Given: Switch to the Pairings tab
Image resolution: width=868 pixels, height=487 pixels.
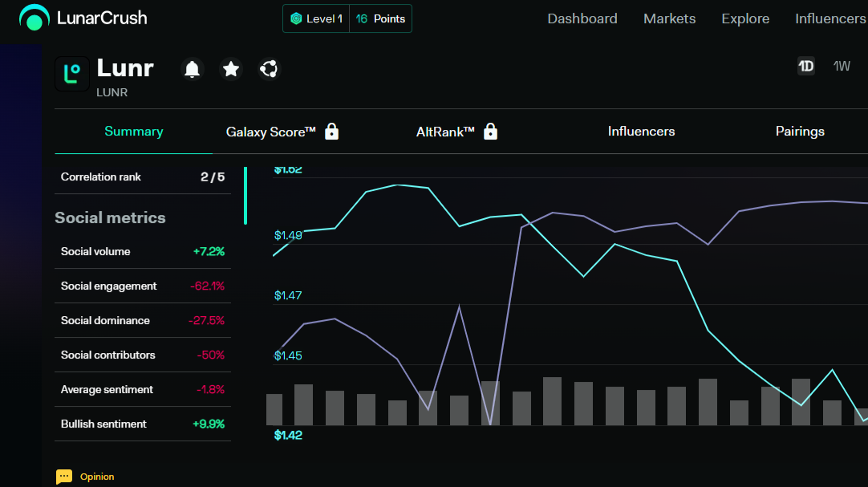Looking at the screenshot, I should pyautogui.click(x=800, y=132).
